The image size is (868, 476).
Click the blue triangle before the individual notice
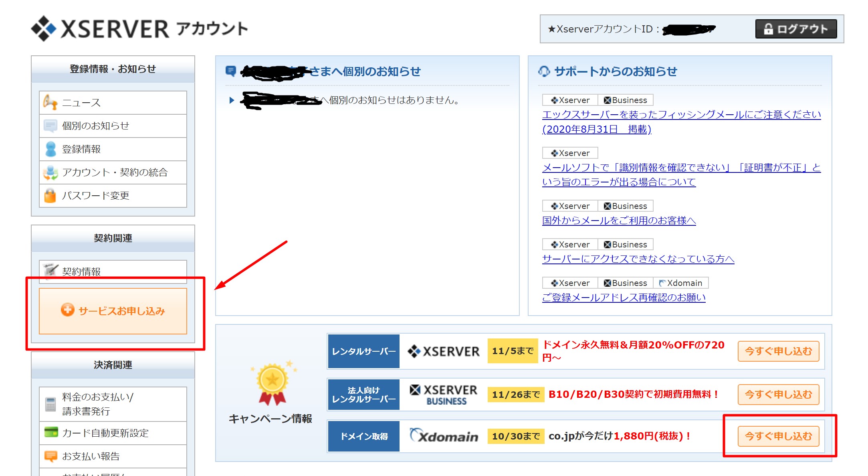pos(232,100)
